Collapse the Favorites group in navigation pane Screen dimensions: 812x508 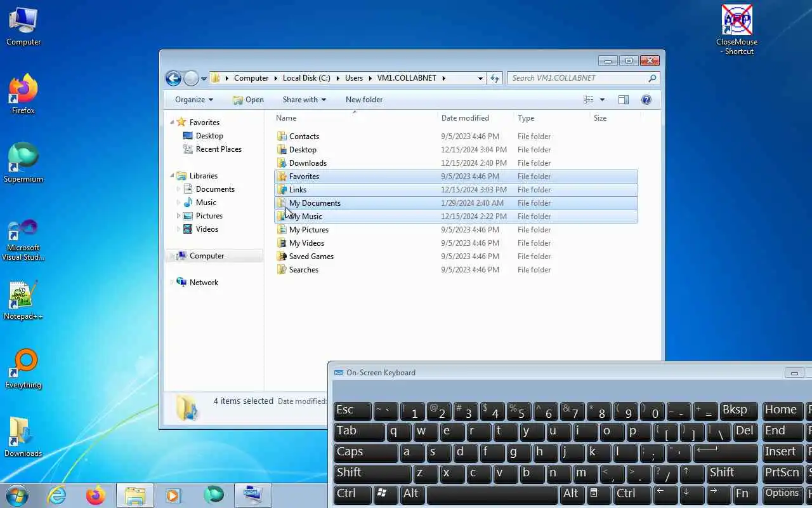point(172,123)
